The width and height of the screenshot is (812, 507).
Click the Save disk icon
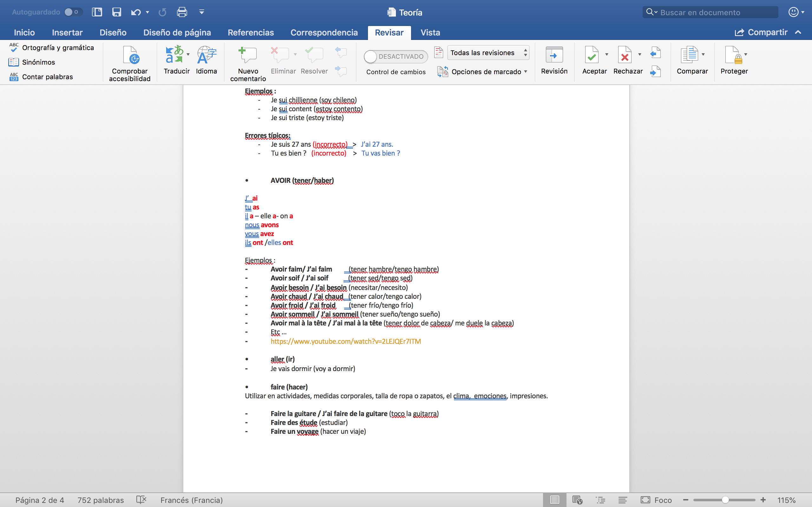116,12
